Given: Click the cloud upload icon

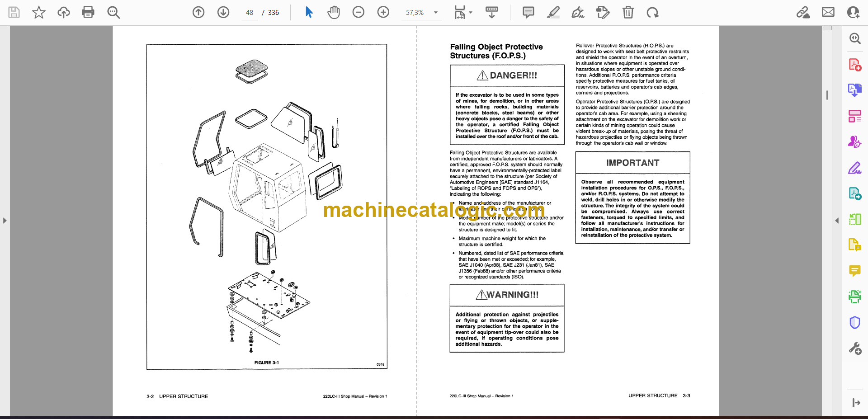Looking at the screenshot, I should pos(64,12).
